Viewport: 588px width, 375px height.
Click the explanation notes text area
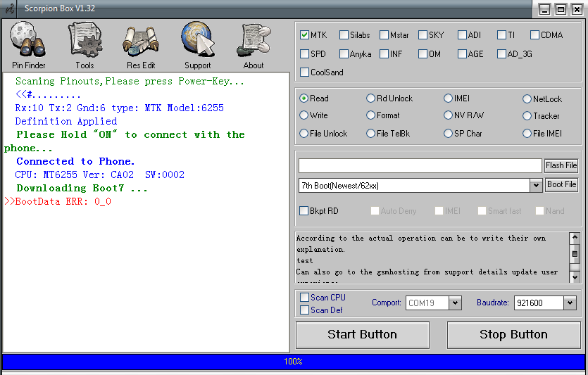[x=432, y=258]
